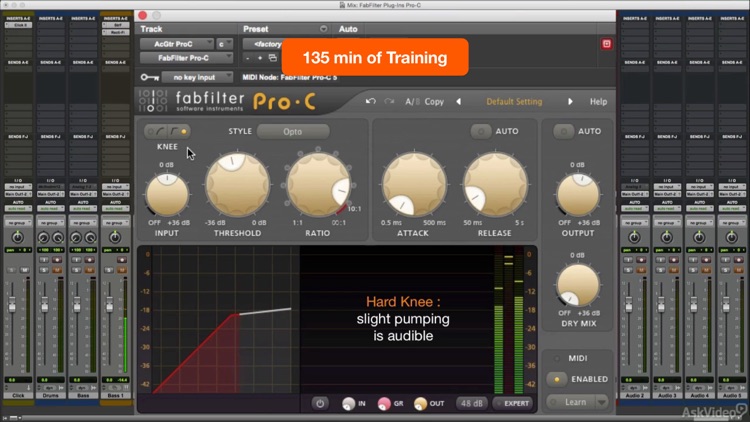Click the preset minus icon
750x422 pixels.
tap(247, 58)
